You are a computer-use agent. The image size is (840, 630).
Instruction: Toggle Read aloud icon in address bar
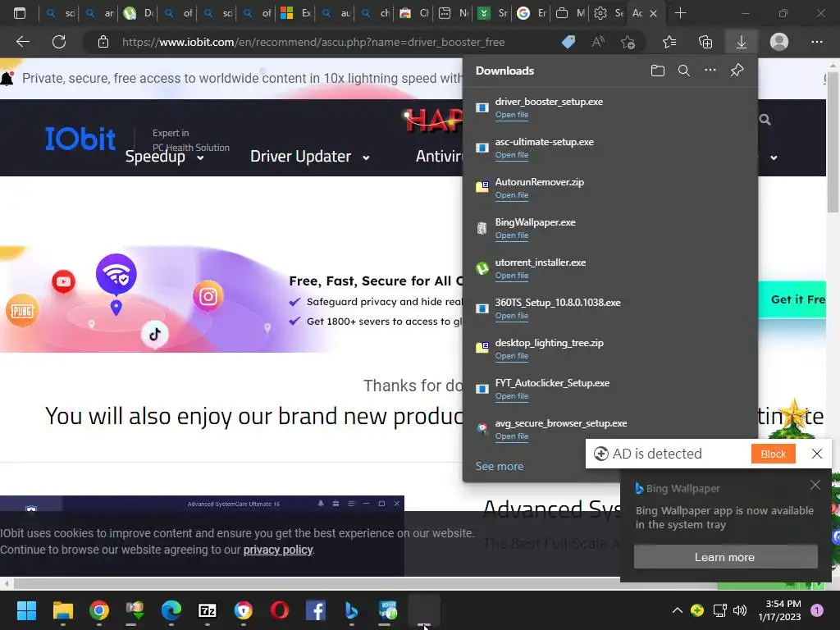click(598, 42)
